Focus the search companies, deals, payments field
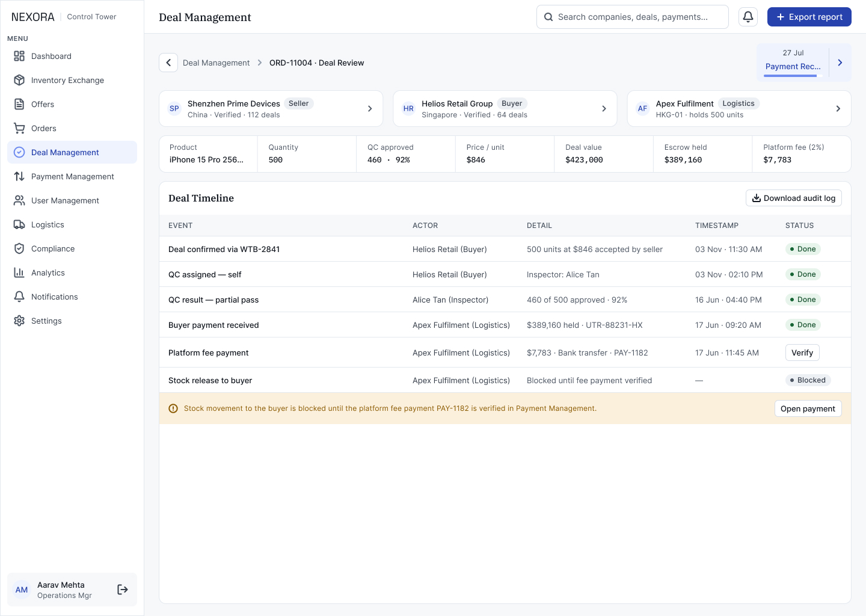 tap(633, 17)
